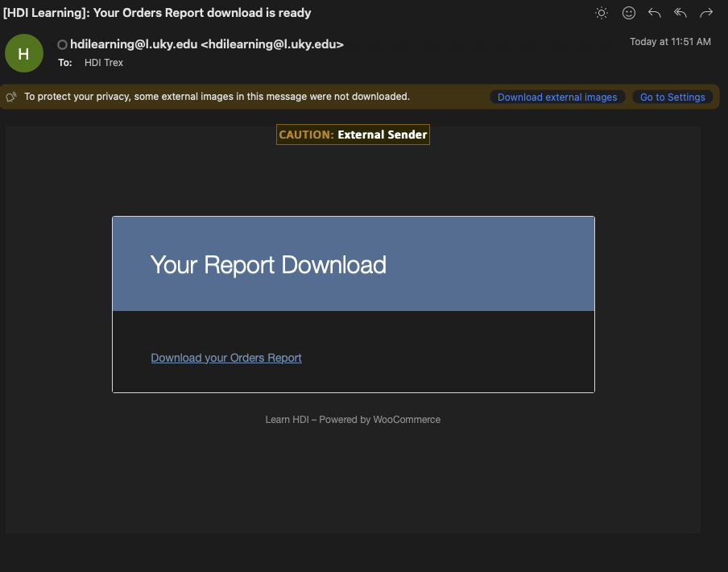Open Go to Settings

coord(672,97)
